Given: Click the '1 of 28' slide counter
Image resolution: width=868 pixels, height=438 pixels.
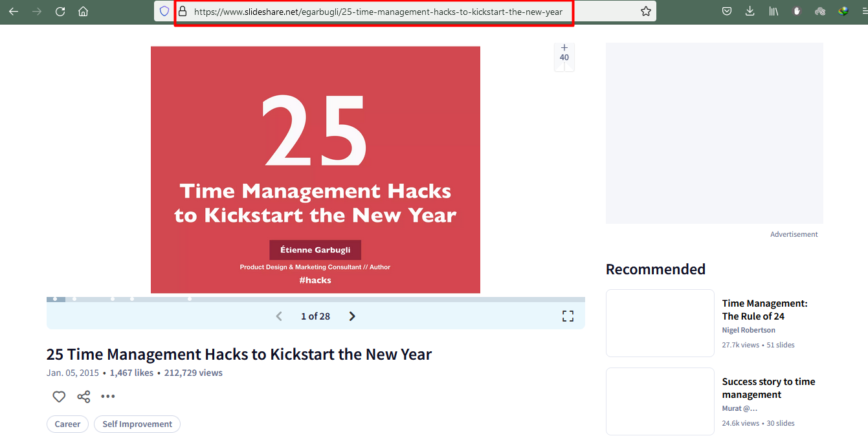Looking at the screenshot, I should point(315,316).
